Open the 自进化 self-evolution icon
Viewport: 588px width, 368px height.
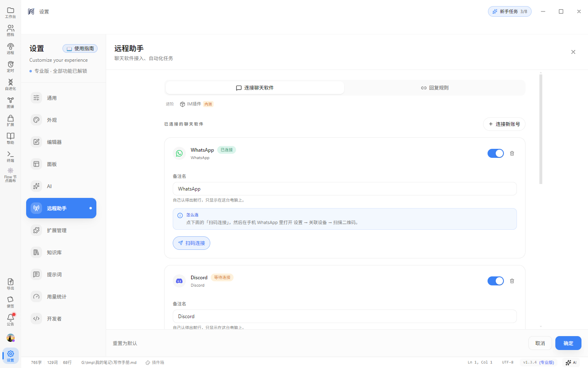11,84
